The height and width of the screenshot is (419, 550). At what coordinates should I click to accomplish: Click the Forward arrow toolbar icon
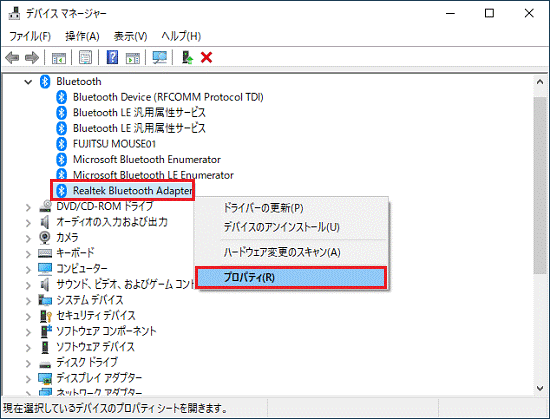[32, 58]
